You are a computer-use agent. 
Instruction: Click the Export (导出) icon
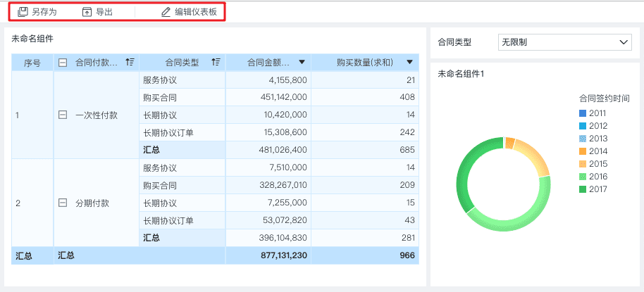tap(87, 12)
